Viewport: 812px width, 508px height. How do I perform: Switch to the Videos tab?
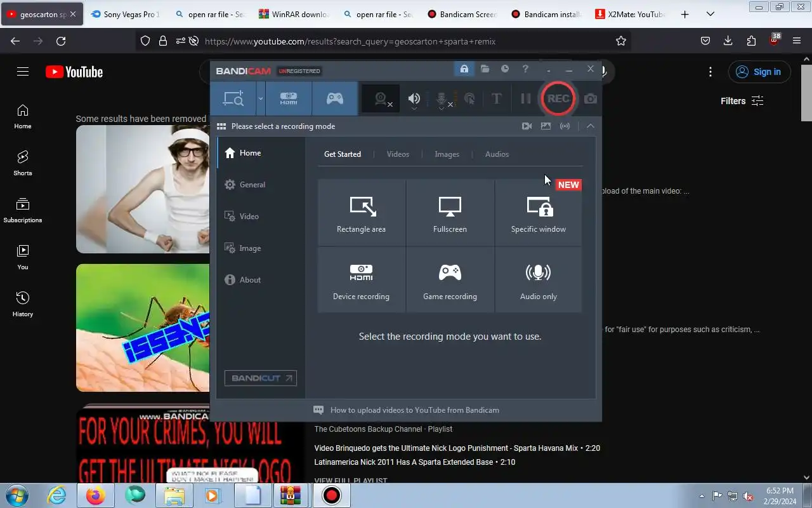coord(398,154)
